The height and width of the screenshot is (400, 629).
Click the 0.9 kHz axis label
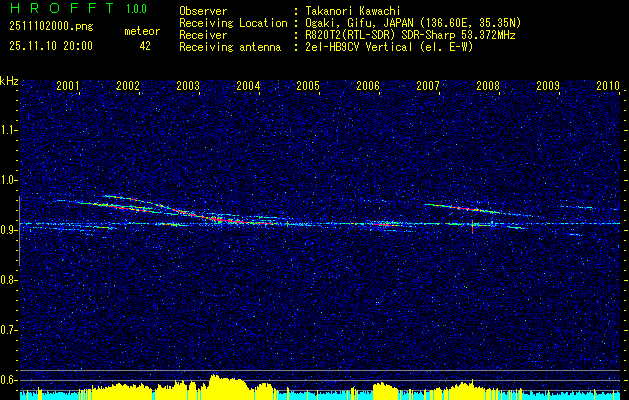click(x=7, y=230)
